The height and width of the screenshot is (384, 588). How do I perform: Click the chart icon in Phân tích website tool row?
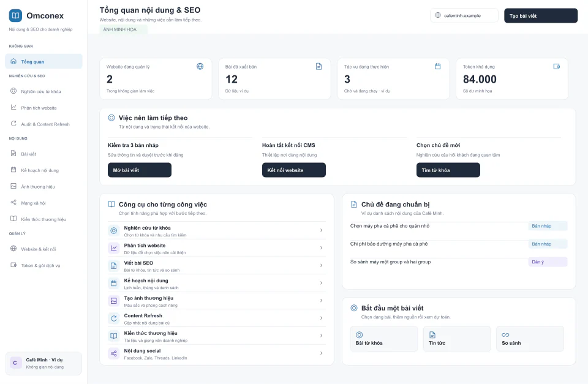click(114, 248)
